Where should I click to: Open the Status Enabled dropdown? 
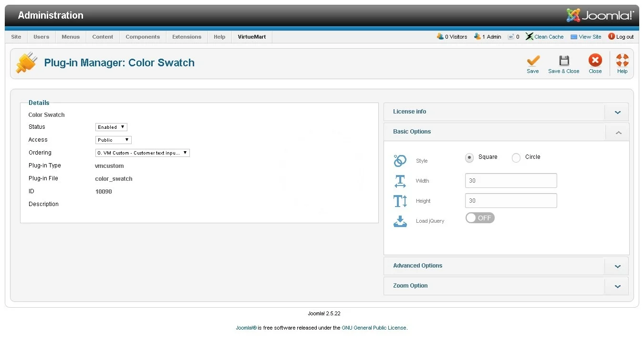click(x=111, y=127)
